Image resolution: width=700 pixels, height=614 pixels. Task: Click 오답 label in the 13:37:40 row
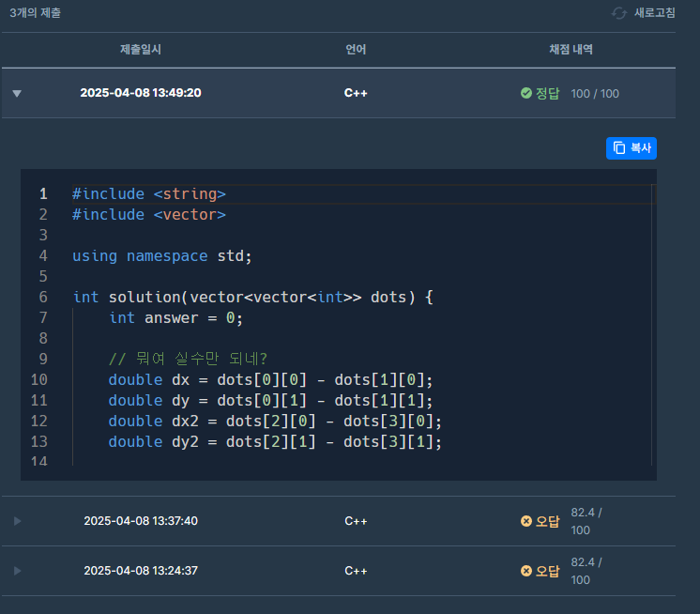click(547, 521)
